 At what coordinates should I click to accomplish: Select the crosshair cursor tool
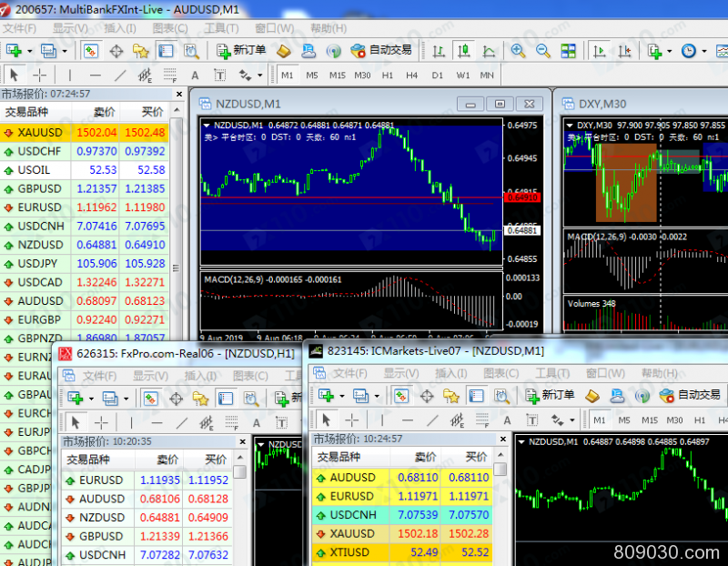(x=40, y=75)
